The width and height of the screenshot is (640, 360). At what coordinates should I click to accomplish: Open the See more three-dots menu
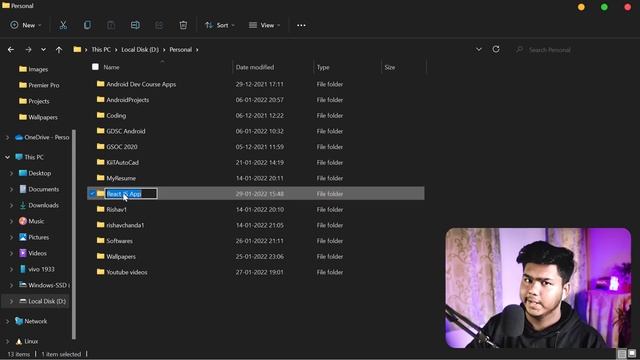301,25
